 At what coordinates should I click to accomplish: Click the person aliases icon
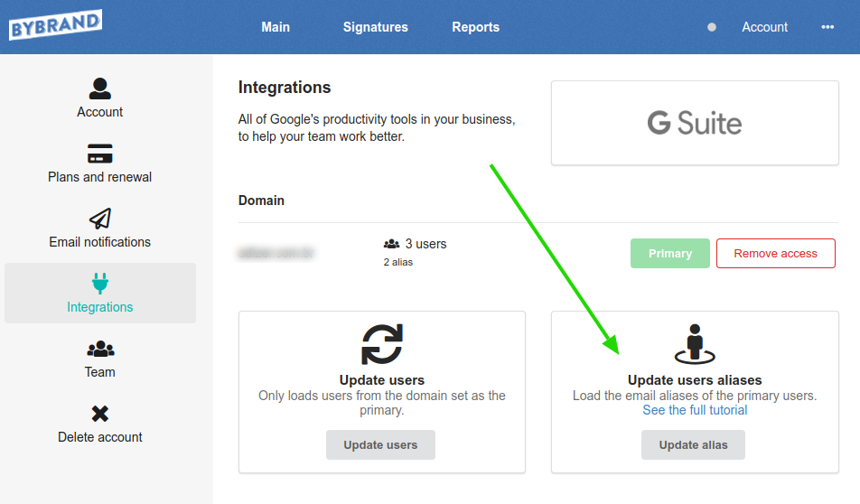click(695, 344)
